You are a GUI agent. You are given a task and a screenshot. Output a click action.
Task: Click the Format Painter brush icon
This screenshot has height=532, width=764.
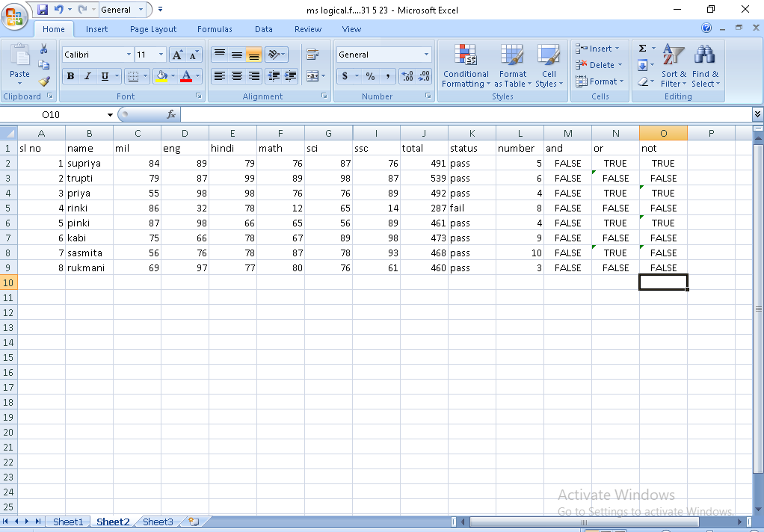[x=43, y=81]
